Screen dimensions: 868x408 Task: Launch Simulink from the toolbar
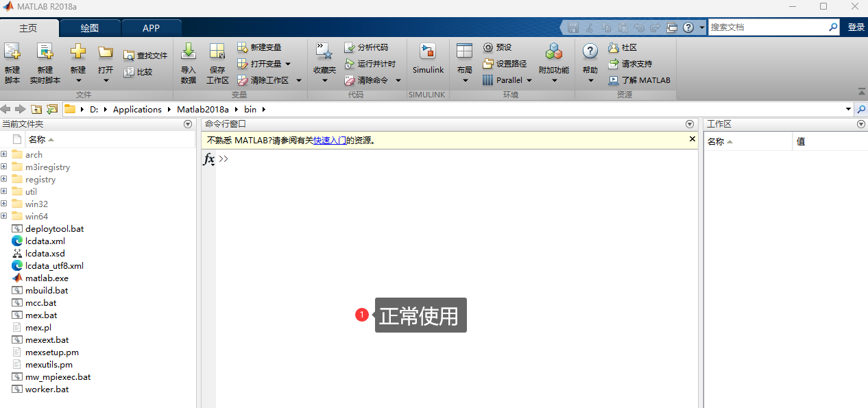[428, 58]
